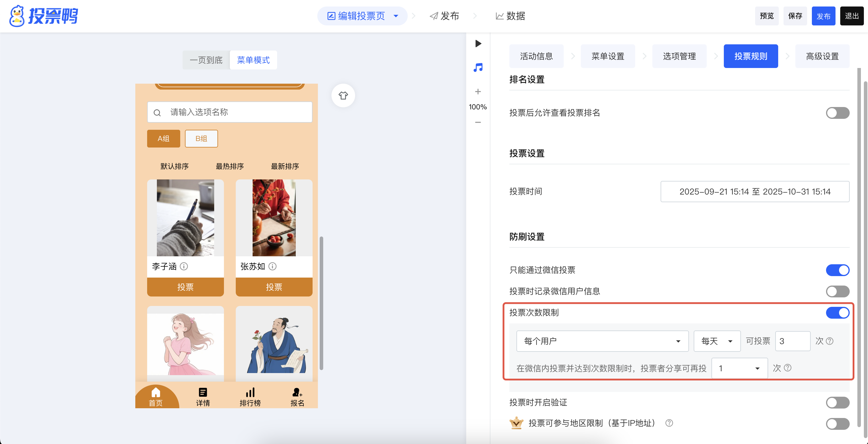
Task: Click the plus zoom-in icon
Action: point(478,92)
